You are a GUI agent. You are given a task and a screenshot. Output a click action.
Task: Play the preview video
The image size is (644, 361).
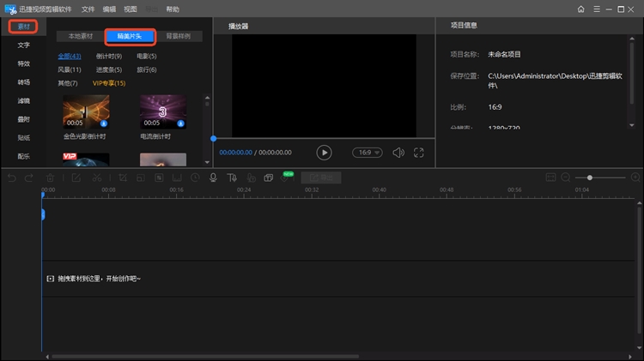point(324,153)
